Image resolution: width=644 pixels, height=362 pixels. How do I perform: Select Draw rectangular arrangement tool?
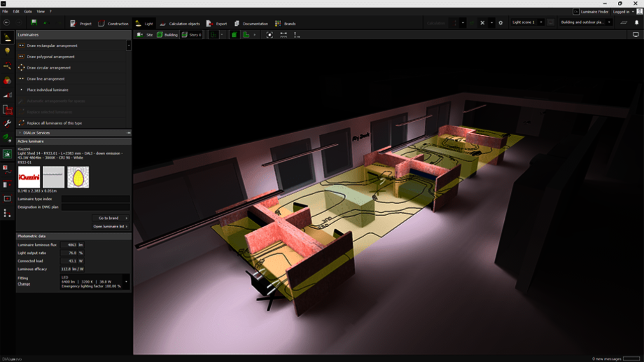tap(52, 46)
